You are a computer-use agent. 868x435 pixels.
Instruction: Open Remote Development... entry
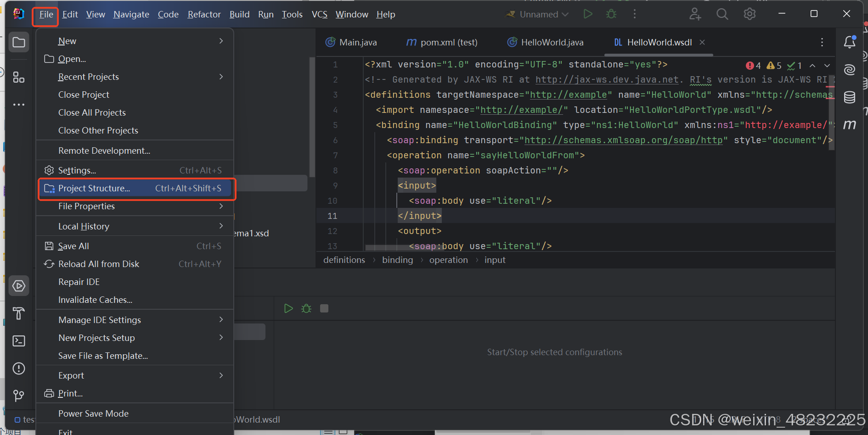[x=135, y=151]
